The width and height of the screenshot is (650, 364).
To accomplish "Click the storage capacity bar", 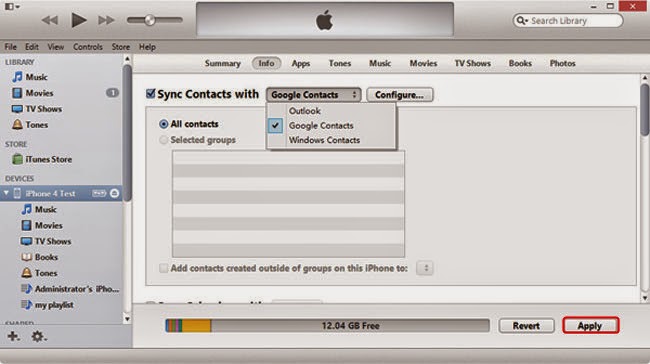I will coord(327,325).
